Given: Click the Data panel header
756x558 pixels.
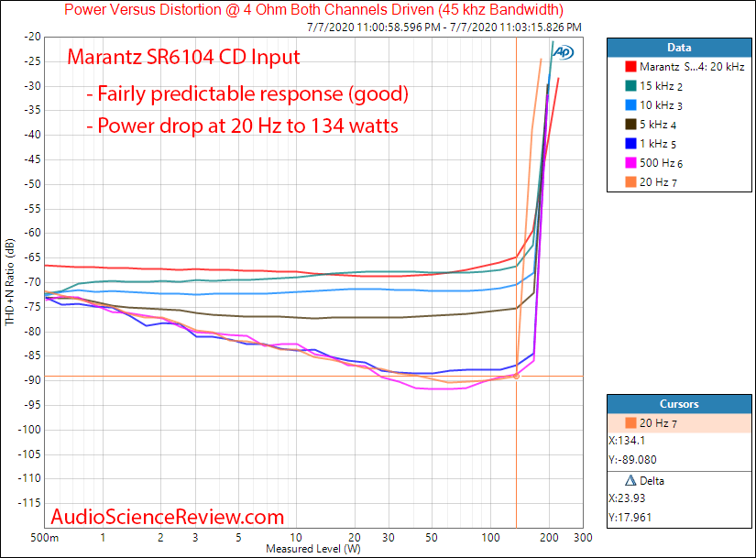Looking at the screenshot, I should click(x=679, y=48).
